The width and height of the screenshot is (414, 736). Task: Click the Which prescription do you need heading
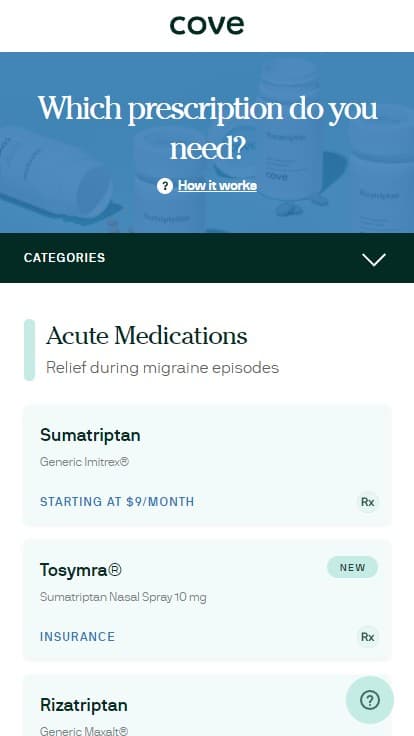207,128
